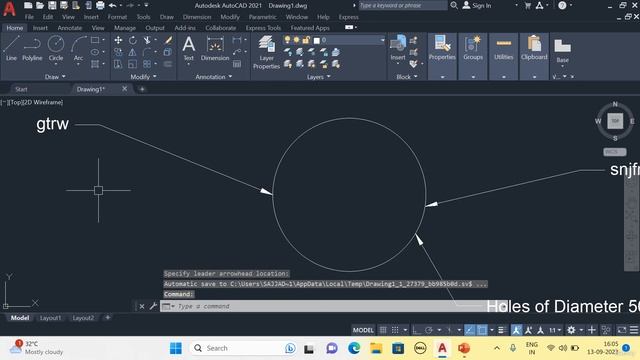Expand the Modify panel
The height and width of the screenshot is (360, 640).
(143, 77)
